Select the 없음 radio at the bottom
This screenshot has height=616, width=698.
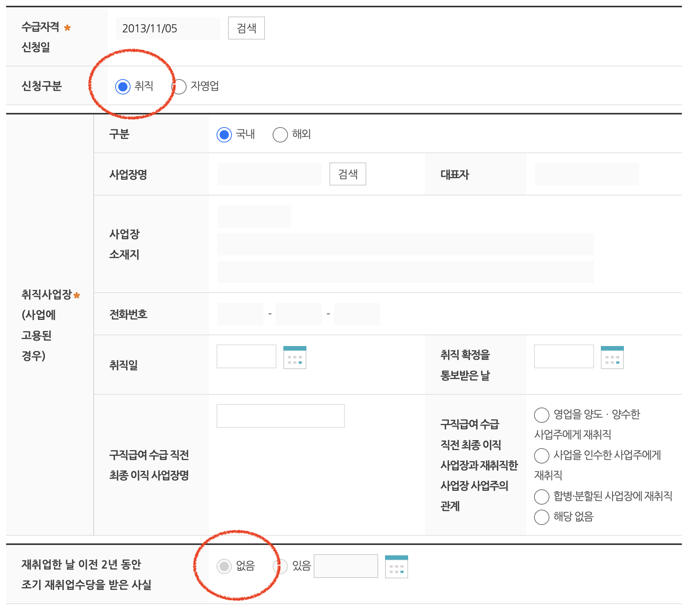tap(224, 566)
